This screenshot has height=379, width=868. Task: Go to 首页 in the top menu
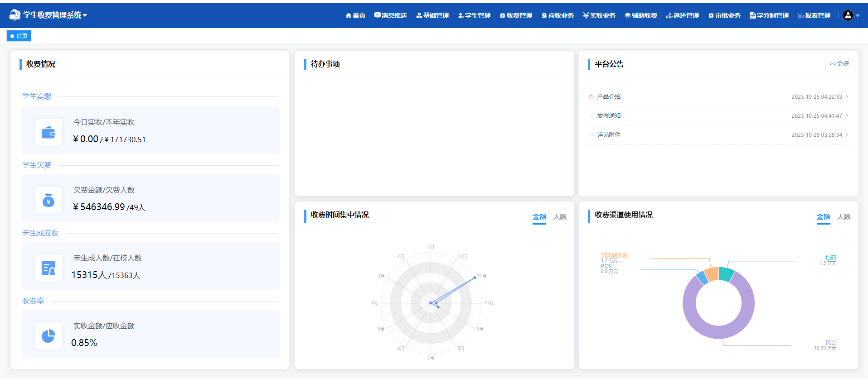(x=355, y=15)
